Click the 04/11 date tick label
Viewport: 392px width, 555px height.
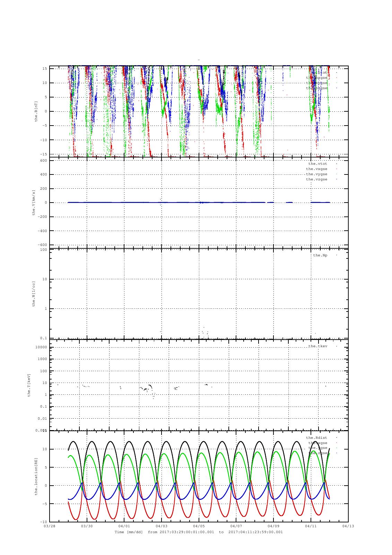311,526
